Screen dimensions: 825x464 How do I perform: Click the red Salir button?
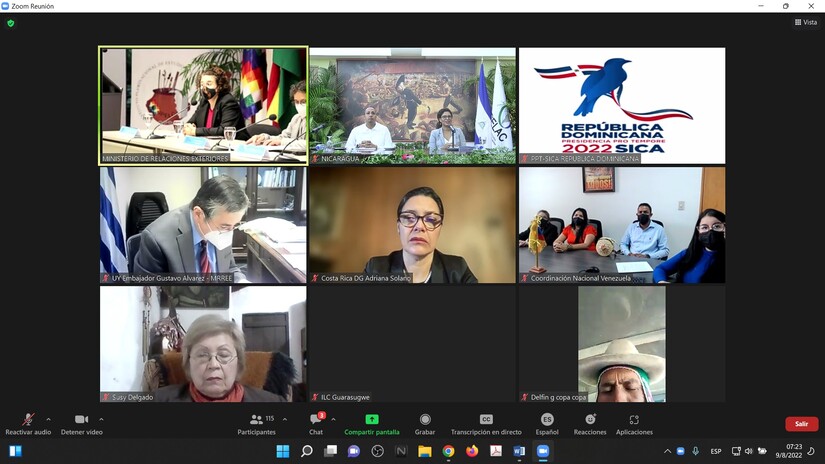[x=801, y=423]
